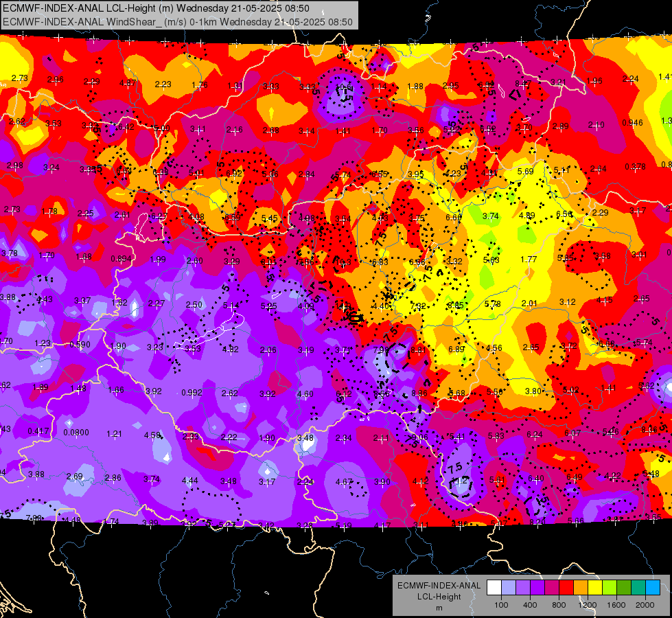Click the LCL-Height legend caption
The image size is (672, 618).
pyautogui.click(x=439, y=597)
